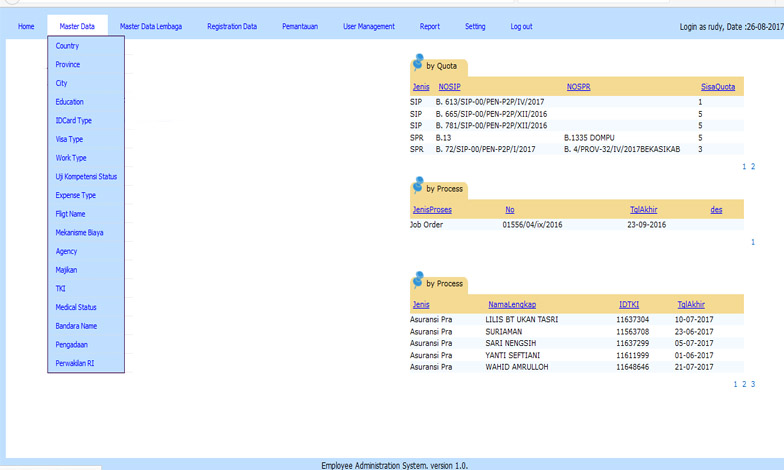Click the pin icon beside by Quota
The image size is (784, 470).
tap(417, 62)
